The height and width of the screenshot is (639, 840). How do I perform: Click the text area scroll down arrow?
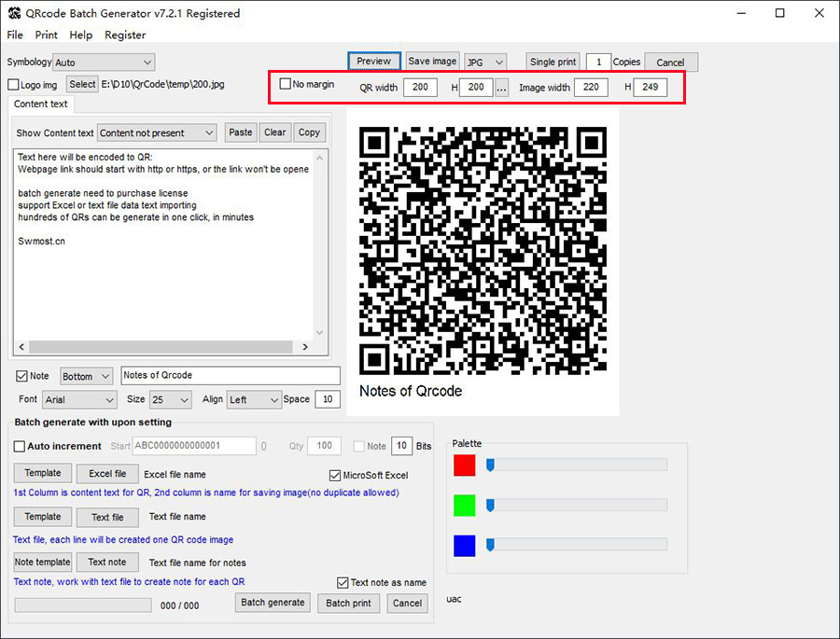[x=320, y=333]
